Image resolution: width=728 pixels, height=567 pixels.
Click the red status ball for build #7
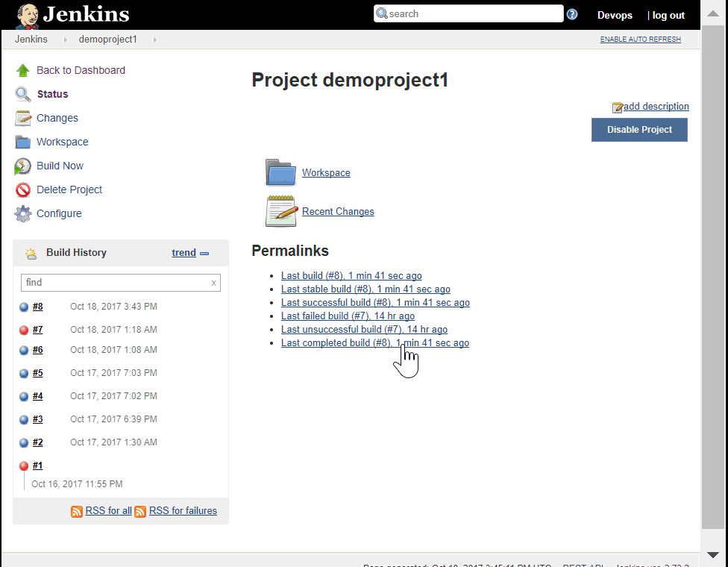[24, 331]
